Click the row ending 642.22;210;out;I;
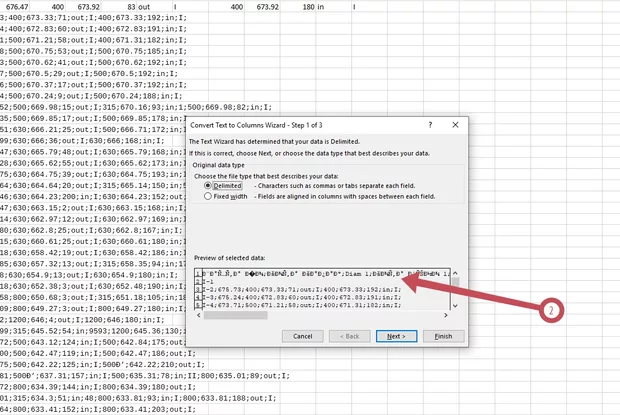Image resolution: width=620 pixels, height=415 pixels. click(102, 364)
